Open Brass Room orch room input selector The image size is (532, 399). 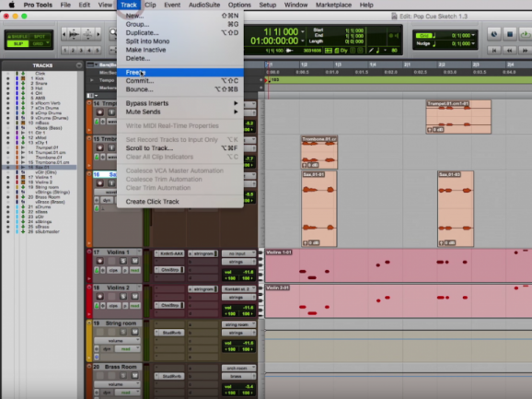[238, 368]
